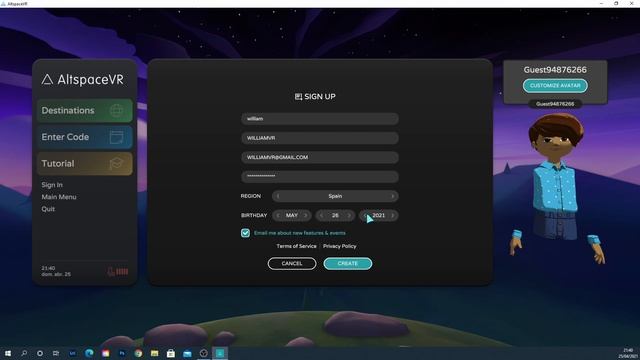Click the AltspaceVR triangle logo
The image size is (640, 360).
click(x=47, y=80)
